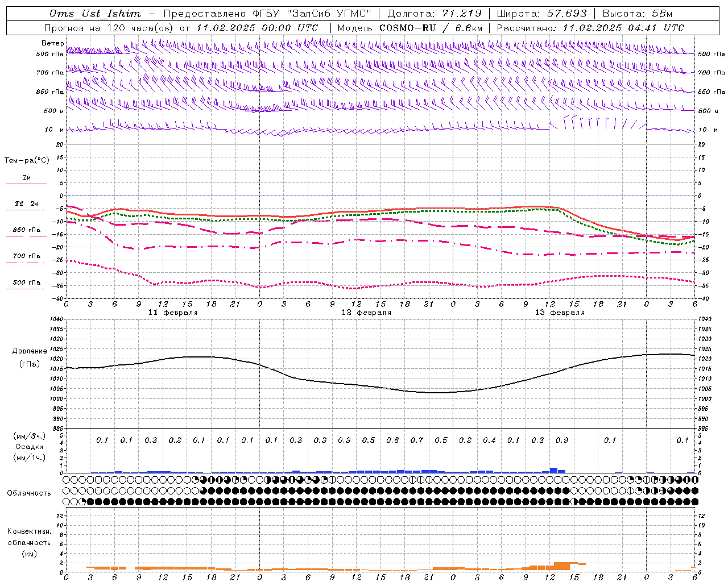
Task: Click the Td 2м legend entry
Action: pos(26,203)
